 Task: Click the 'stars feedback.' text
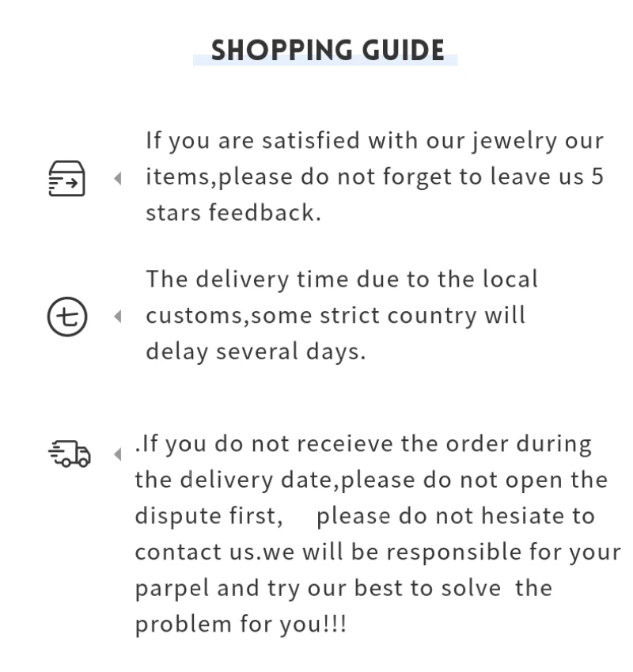coord(233,213)
